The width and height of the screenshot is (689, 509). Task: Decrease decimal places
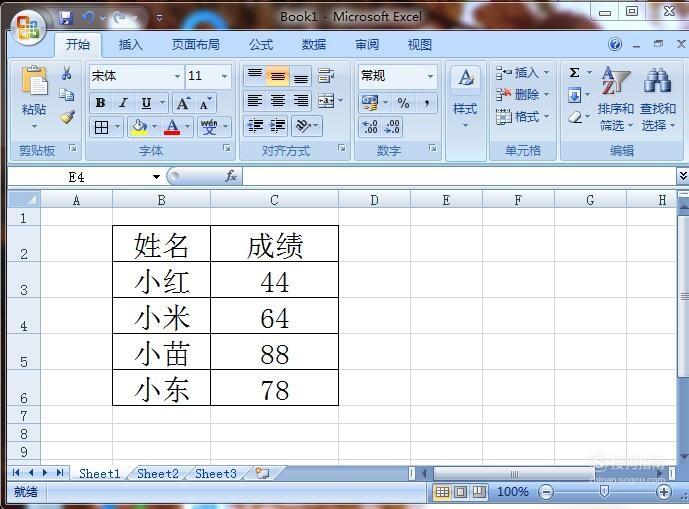(392, 127)
